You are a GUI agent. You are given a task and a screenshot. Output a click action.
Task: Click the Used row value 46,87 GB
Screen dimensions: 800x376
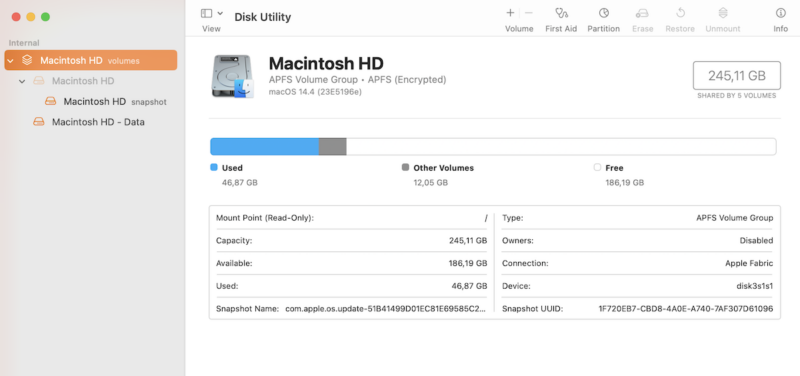pyautogui.click(x=469, y=286)
